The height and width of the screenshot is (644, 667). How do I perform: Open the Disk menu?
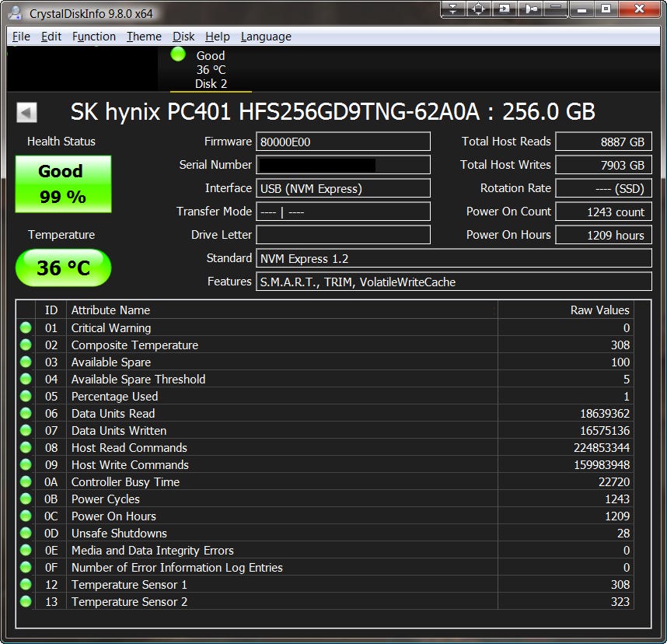coord(183,37)
